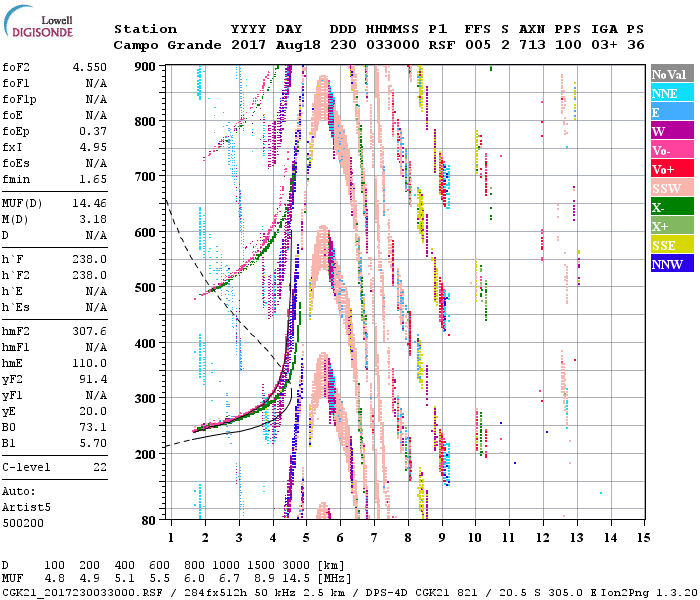
Task: Click the hmF2 value 307.6
Action: pyautogui.click(x=90, y=331)
